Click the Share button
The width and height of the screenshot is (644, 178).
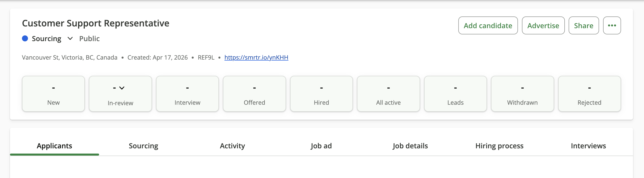(x=584, y=25)
